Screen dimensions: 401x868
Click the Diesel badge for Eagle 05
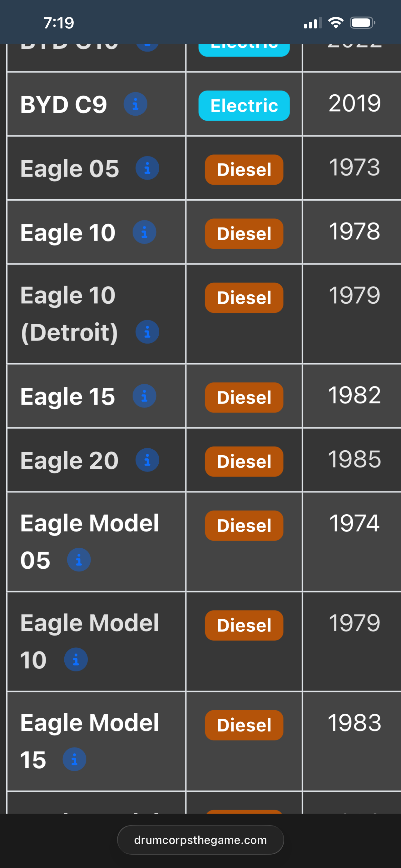244,169
